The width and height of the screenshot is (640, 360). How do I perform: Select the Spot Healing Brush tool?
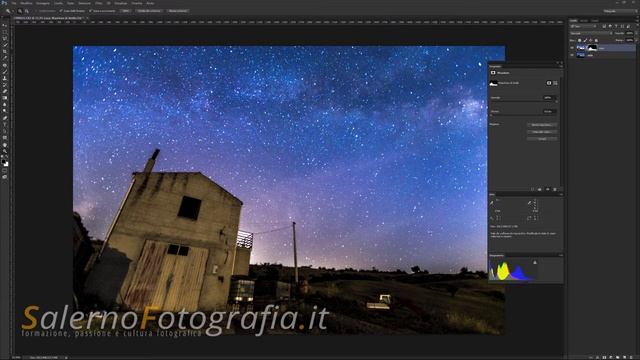click(4, 65)
